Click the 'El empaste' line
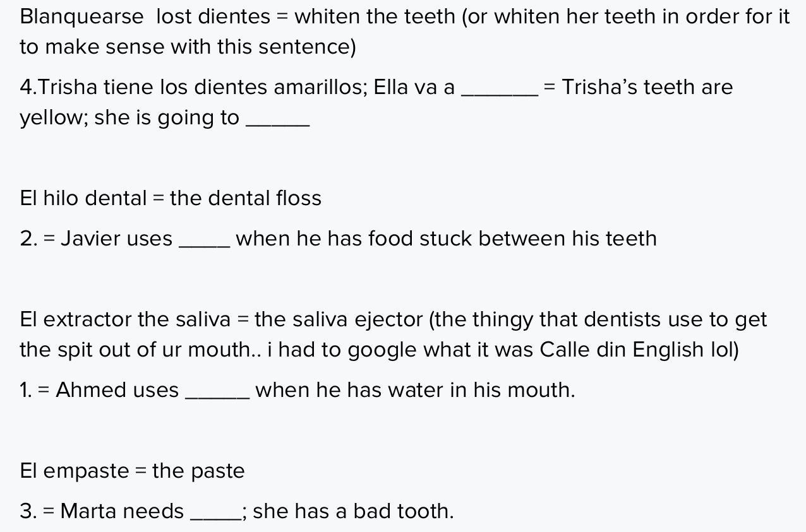Screen dimensions: 806x532 pyautogui.click(x=132, y=471)
